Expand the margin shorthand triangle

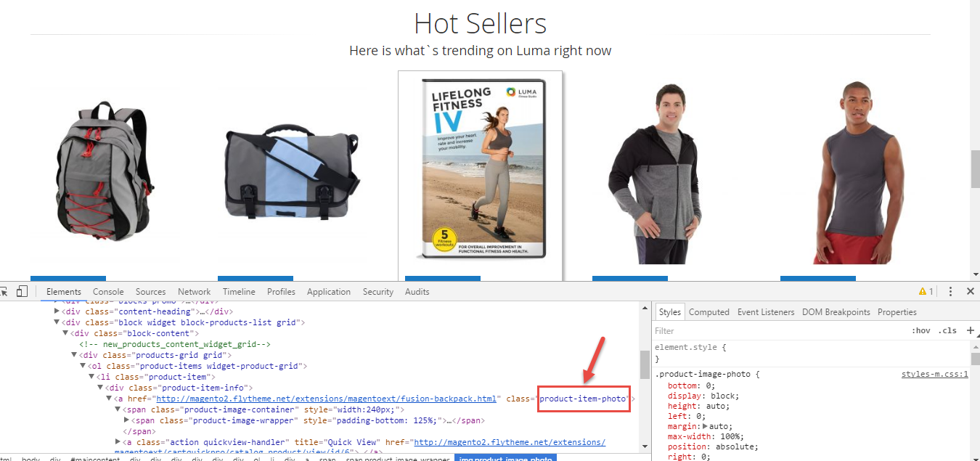pyautogui.click(x=706, y=426)
